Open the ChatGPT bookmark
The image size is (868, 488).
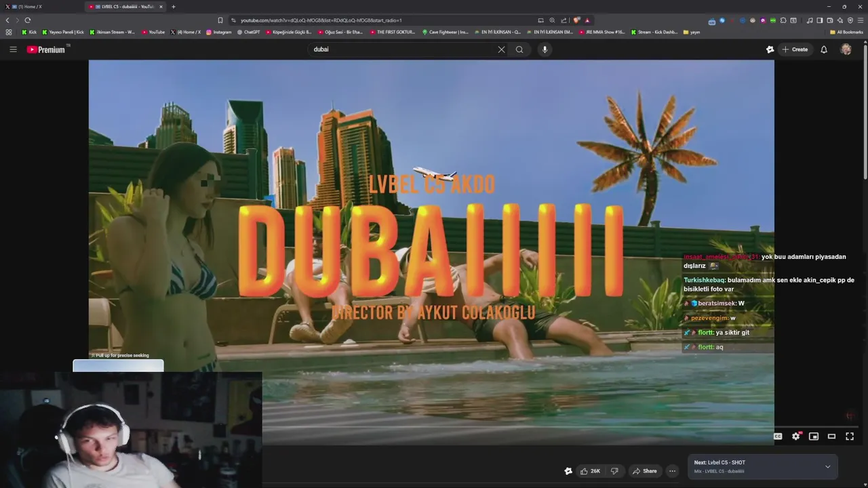(x=248, y=32)
